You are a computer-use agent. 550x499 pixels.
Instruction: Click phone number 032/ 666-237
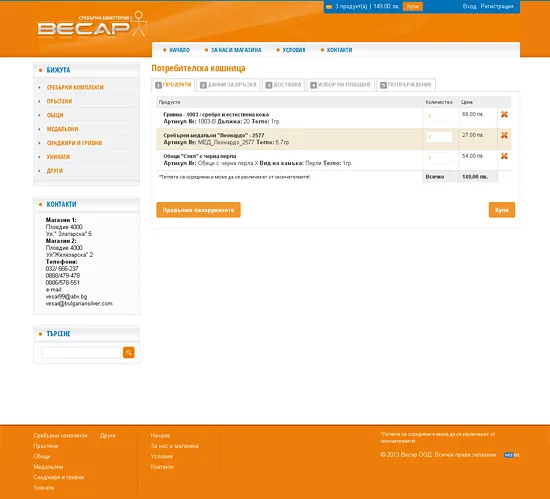(62, 269)
